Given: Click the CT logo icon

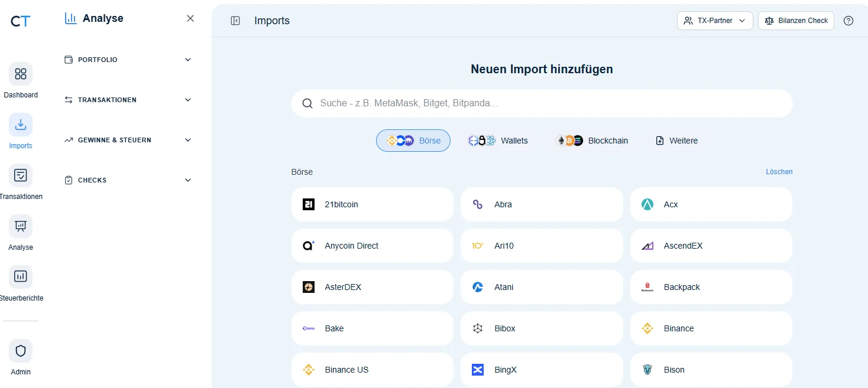Looking at the screenshot, I should click(20, 21).
